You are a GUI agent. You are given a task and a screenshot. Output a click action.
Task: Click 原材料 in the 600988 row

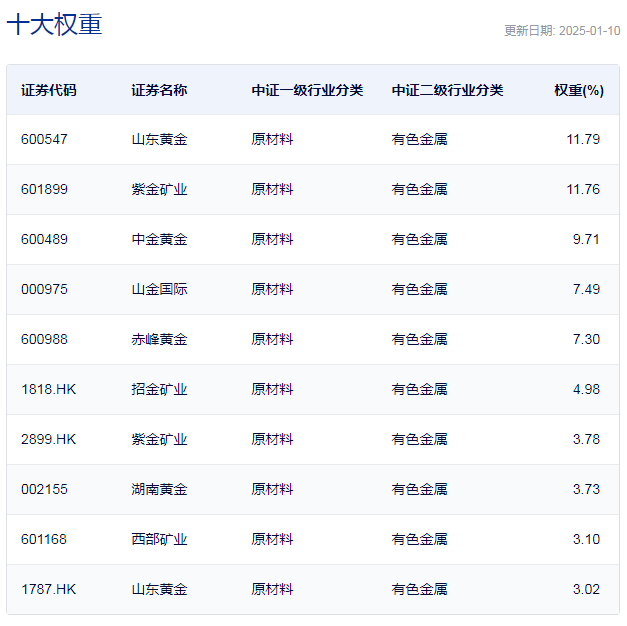(272, 339)
